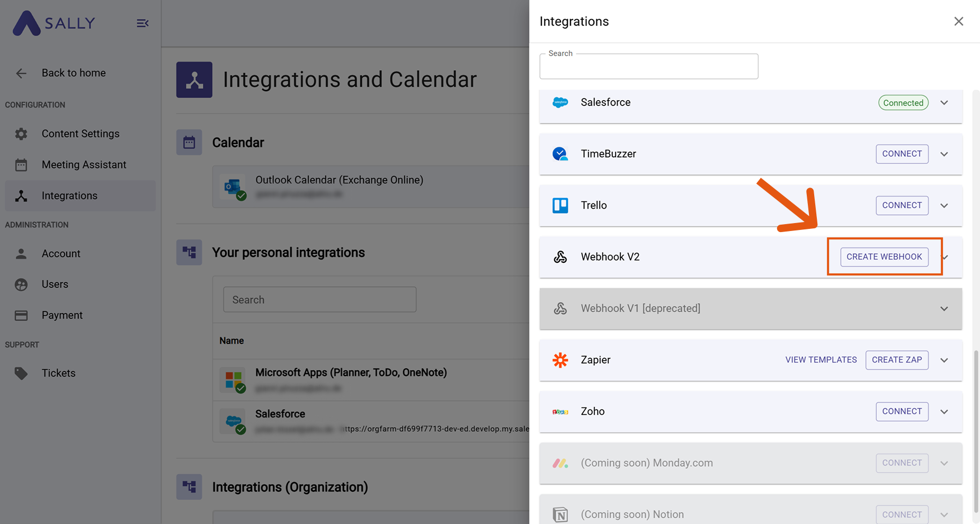This screenshot has width=980, height=524.
Task: Open the Meeting Assistant section
Action: 84,164
